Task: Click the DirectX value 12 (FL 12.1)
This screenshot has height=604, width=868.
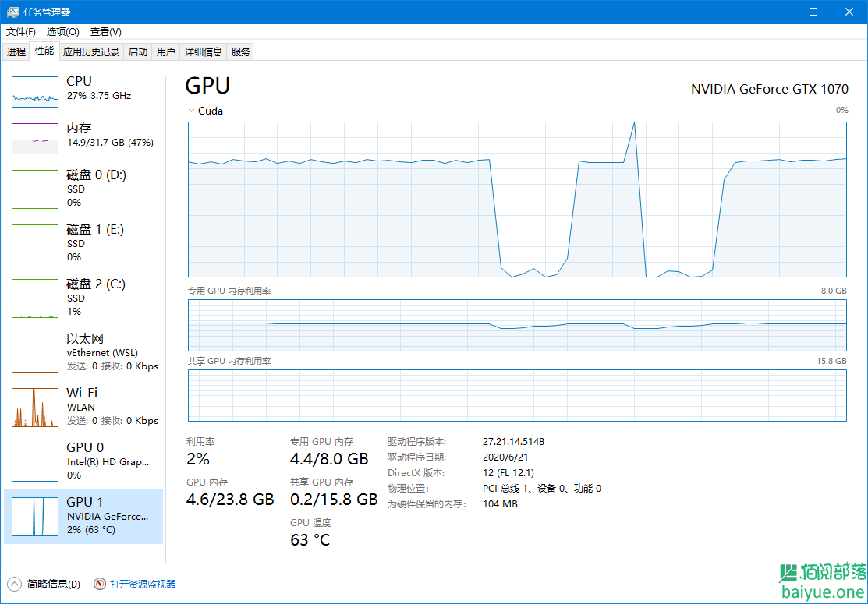Action: click(508, 473)
